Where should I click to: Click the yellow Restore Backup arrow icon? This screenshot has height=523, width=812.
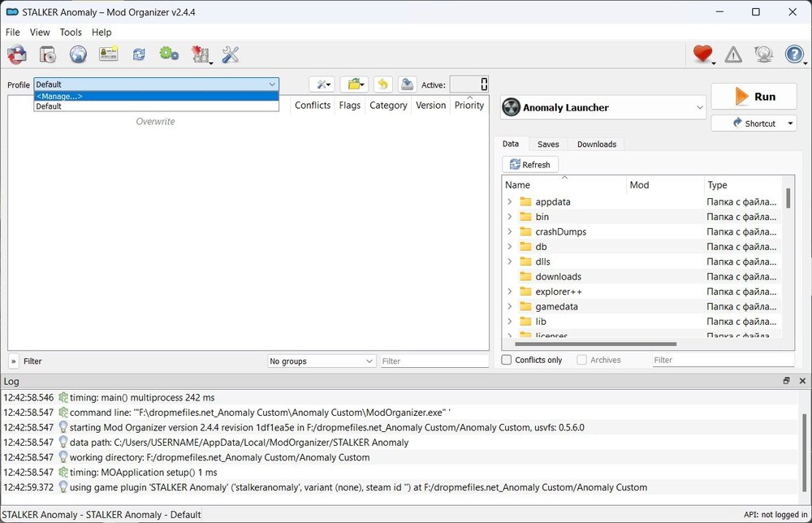[382, 84]
